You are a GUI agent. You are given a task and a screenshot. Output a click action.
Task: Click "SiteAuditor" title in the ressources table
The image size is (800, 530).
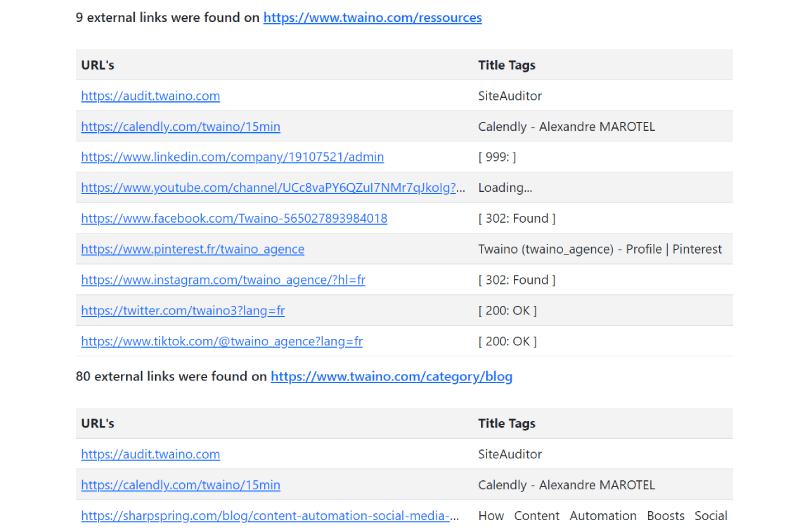(510, 96)
